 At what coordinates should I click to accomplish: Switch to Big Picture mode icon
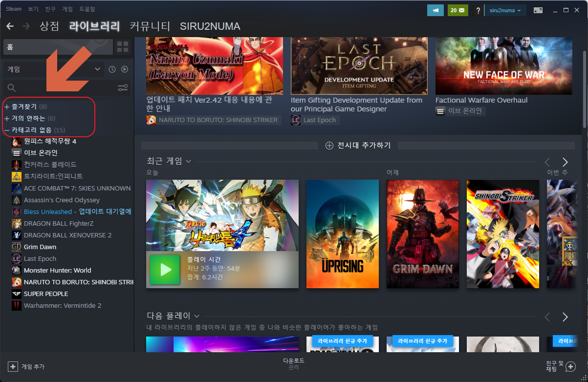[538, 10]
